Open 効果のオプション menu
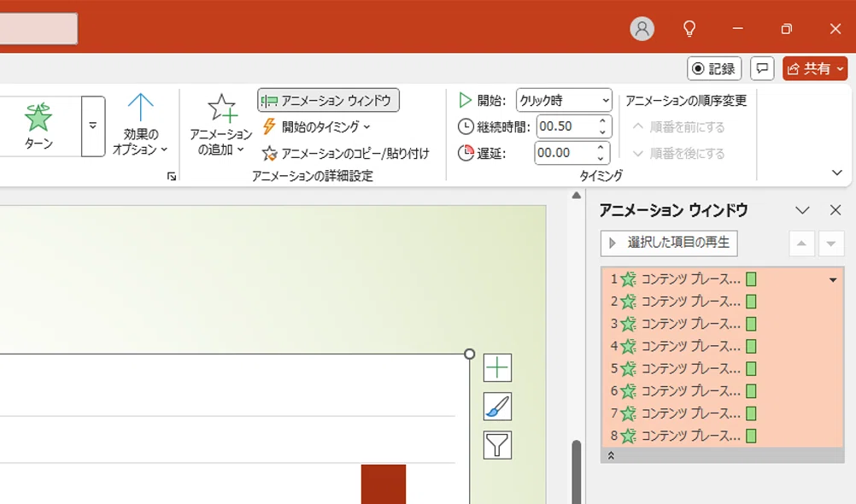This screenshot has height=504, width=856. (140, 125)
